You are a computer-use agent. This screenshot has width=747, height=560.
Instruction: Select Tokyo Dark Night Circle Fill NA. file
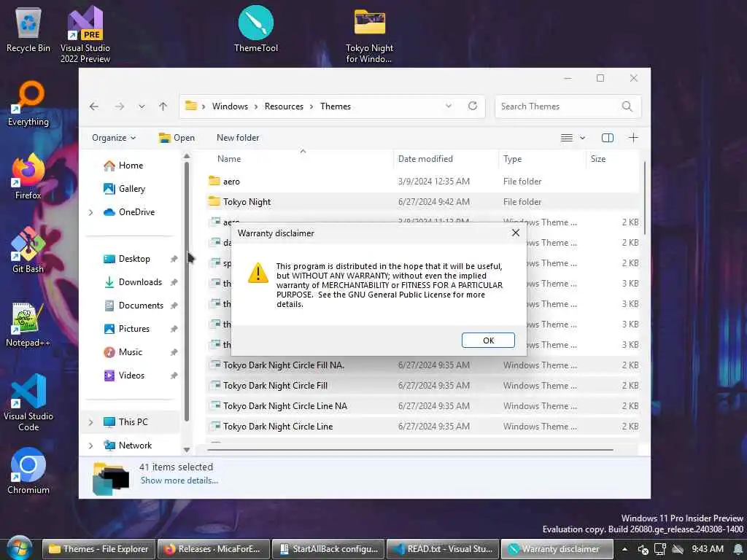[422, 365]
